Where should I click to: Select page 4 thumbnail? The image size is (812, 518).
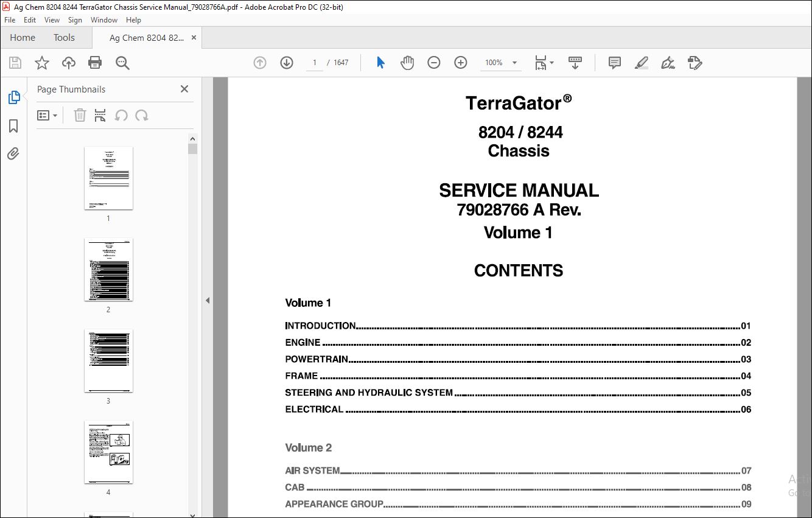(x=108, y=452)
